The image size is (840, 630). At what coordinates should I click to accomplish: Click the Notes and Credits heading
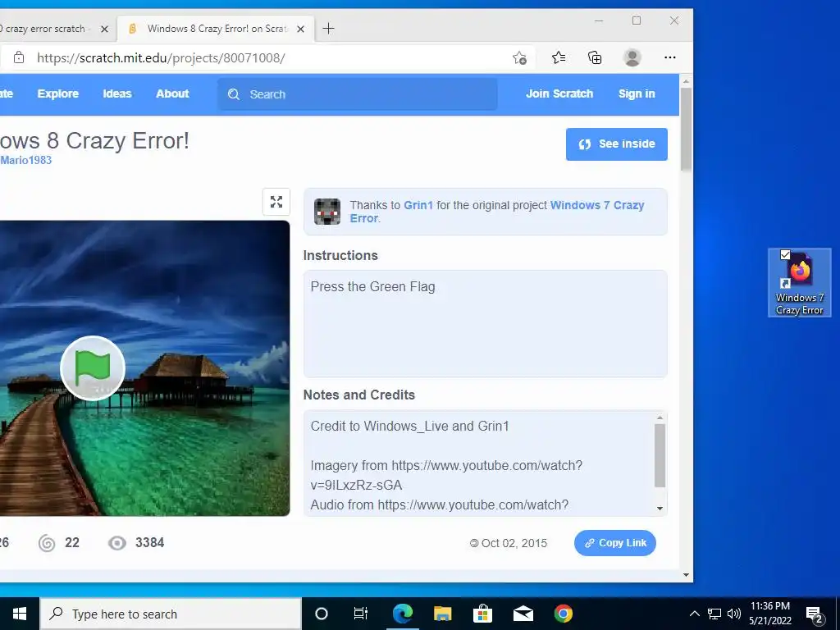pos(359,395)
